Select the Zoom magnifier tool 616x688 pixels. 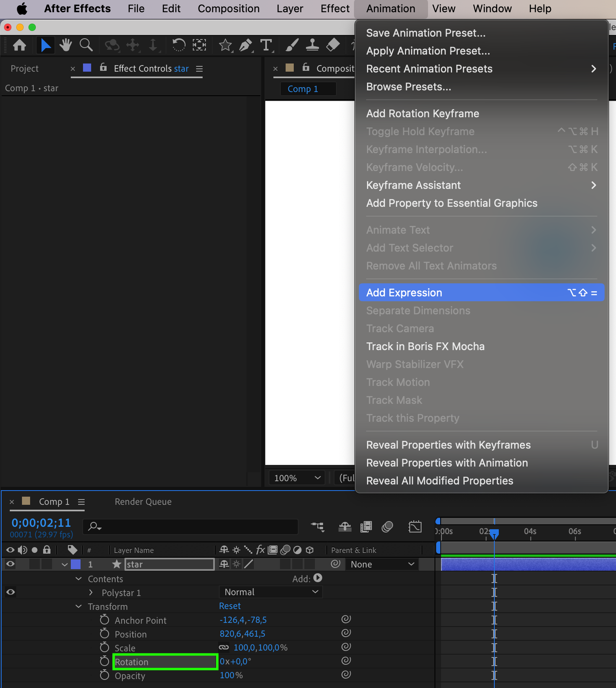(x=86, y=45)
